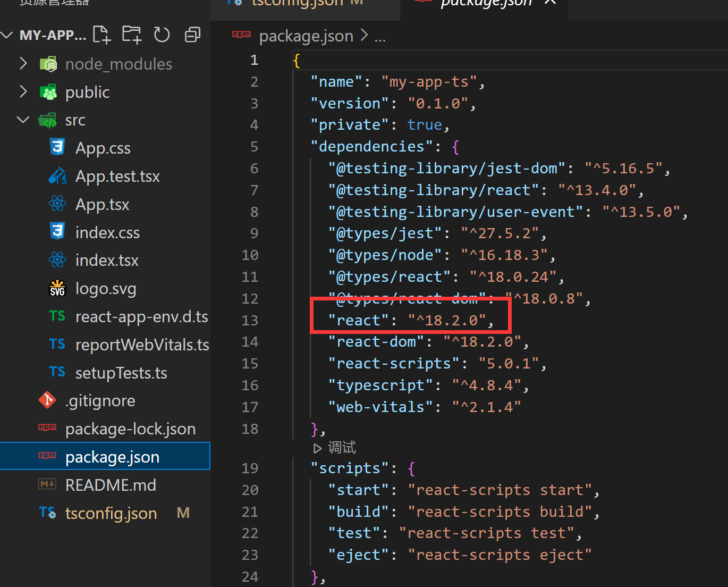
Task: Click the "web-vitals" key on line 17
Action: (380, 407)
